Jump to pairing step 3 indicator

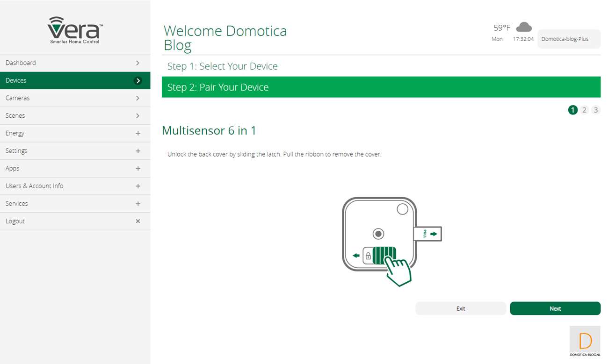[595, 110]
